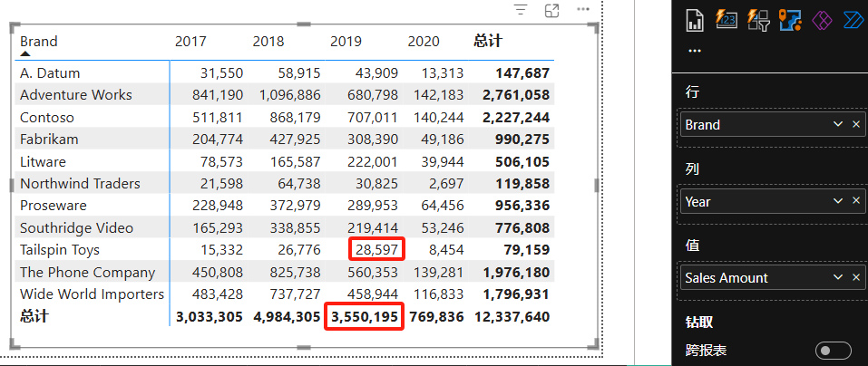Click 2018 total value 4,984,305

pos(287,317)
